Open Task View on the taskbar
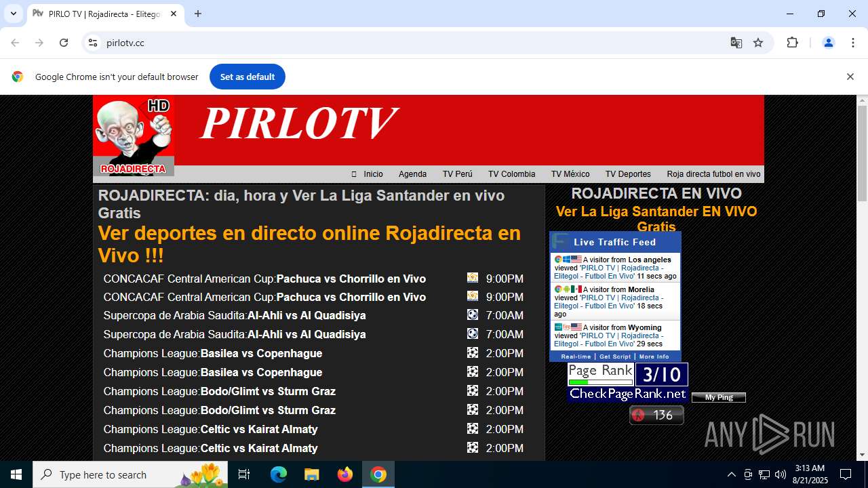Viewport: 868px width, 488px height. tap(244, 474)
